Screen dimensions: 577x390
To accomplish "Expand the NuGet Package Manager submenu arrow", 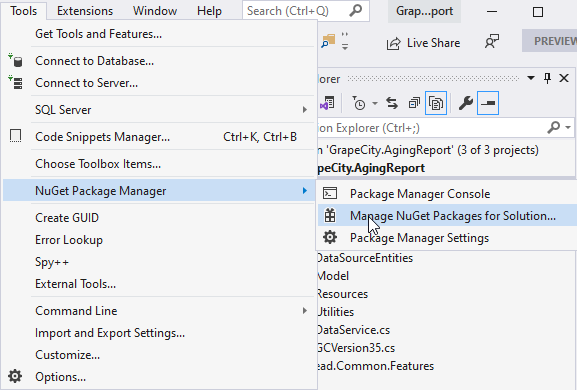I will 305,191.
